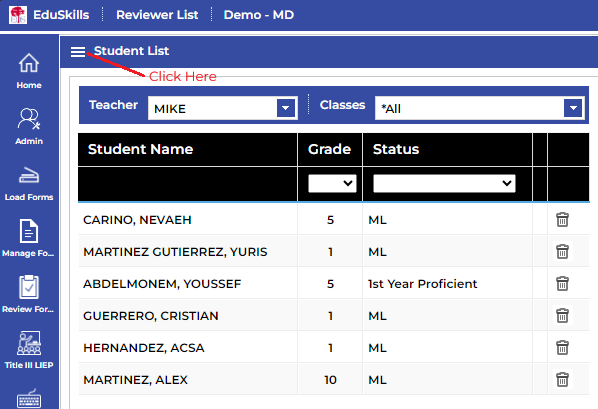
Task: Expand the Teacher dropdown showing MIKE
Action: 223,108
